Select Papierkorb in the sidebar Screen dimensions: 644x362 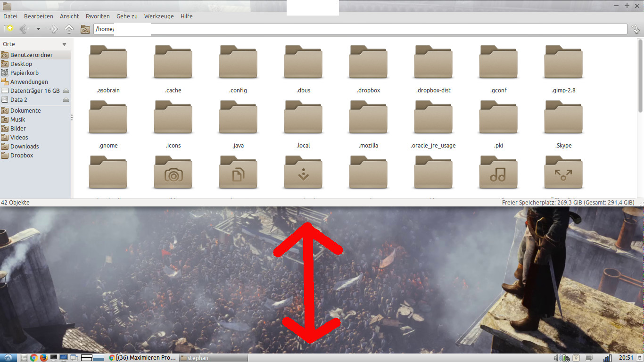pos(25,73)
